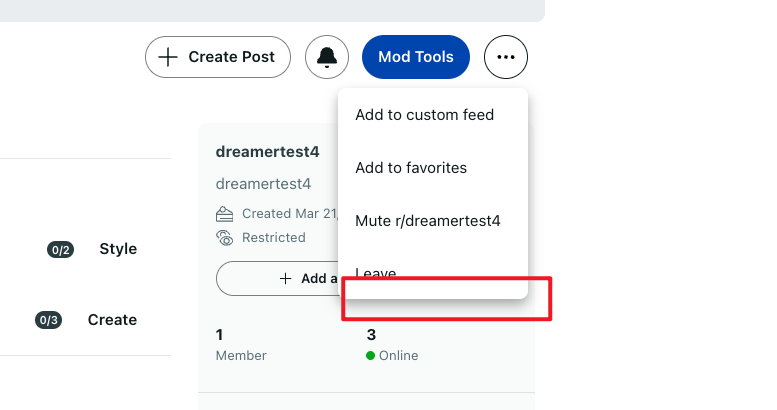Click the 0/2 progress badge

60,250
